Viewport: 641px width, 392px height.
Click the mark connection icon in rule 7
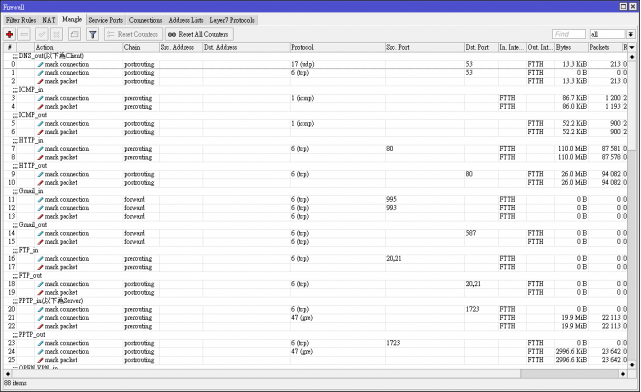pyautogui.click(x=40, y=149)
